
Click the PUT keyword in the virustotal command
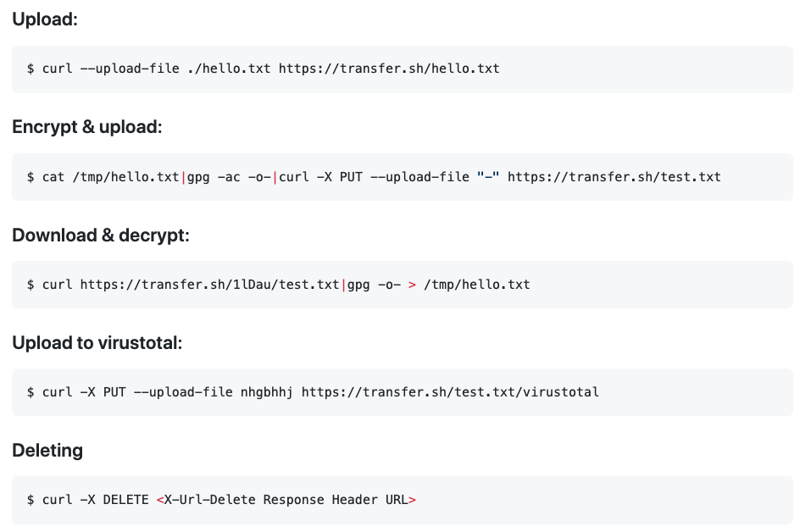tap(114, 392)
